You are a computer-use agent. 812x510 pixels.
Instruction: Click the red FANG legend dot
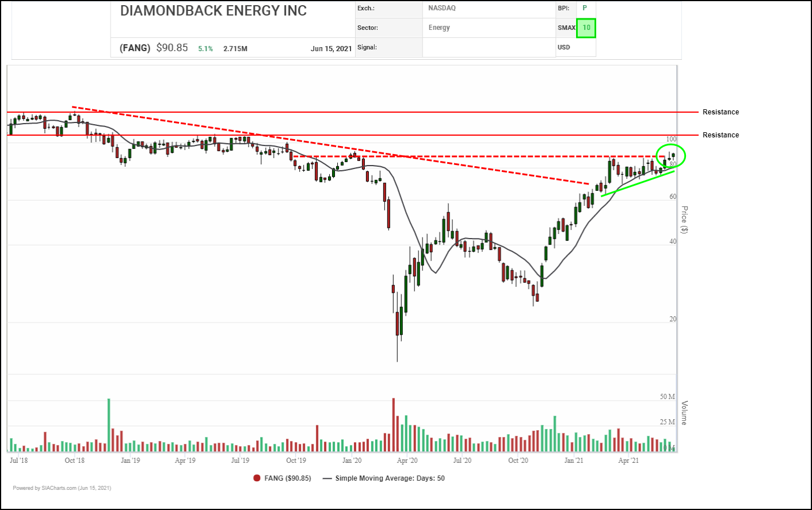(257, 478)
